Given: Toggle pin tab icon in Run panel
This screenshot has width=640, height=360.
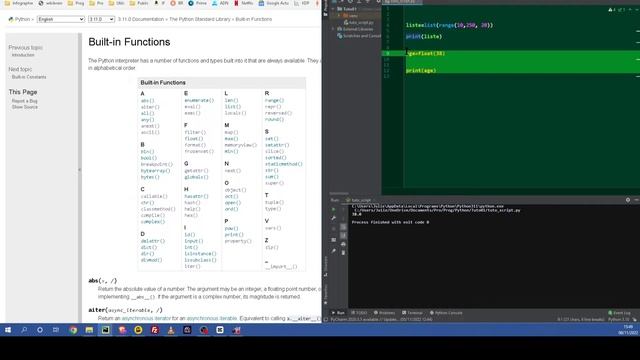Looking at the screenshot, I should (333, 251).
